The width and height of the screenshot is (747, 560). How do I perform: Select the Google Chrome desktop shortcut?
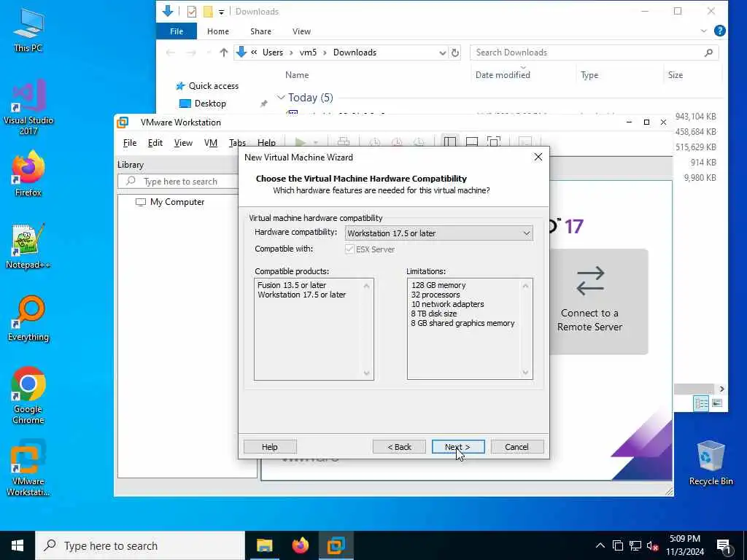(x=28, y=395)
